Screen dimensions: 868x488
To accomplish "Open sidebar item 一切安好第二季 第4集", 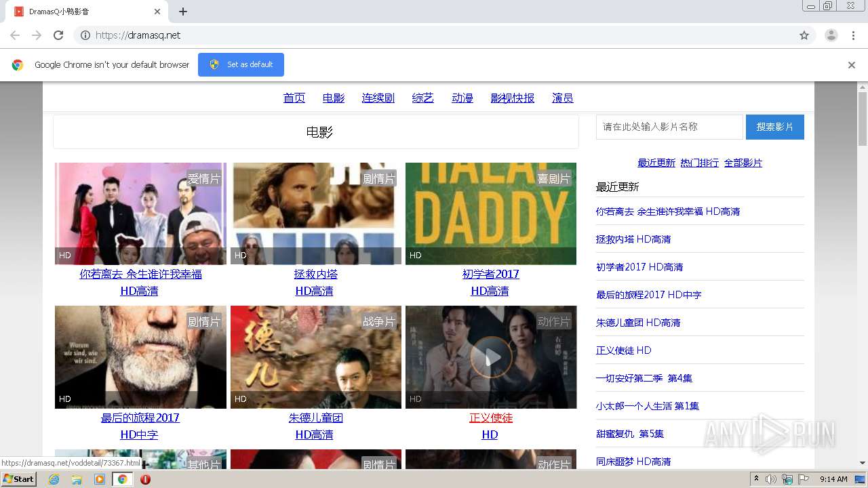I will (644, 378).
